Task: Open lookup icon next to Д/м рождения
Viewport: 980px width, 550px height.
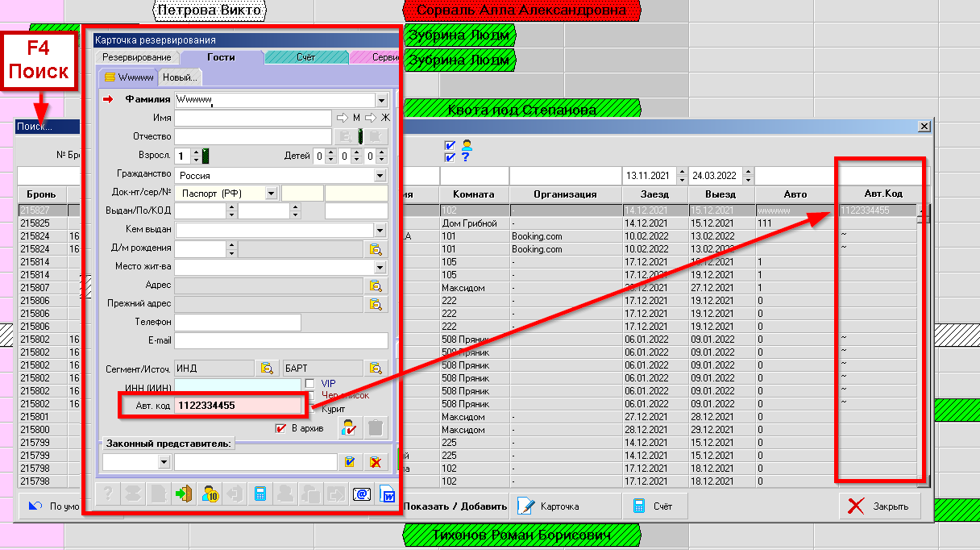Action: [375, 249]
